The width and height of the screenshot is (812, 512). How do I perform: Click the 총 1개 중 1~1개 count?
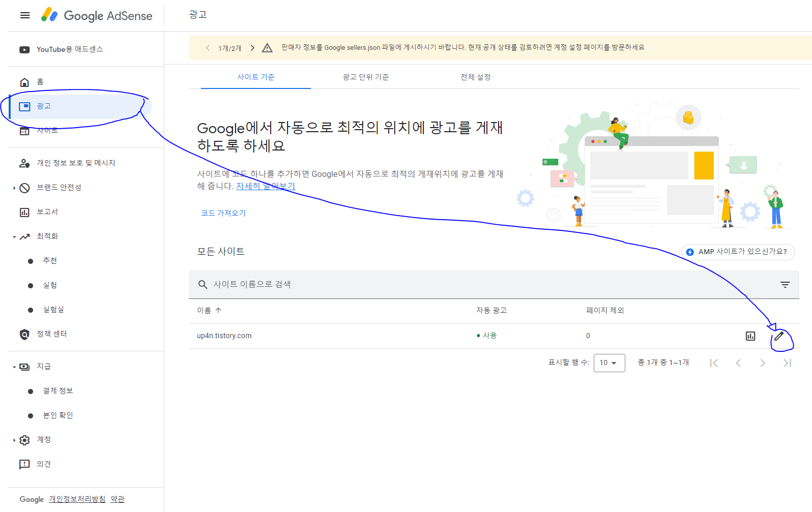(x=663, y=363)
